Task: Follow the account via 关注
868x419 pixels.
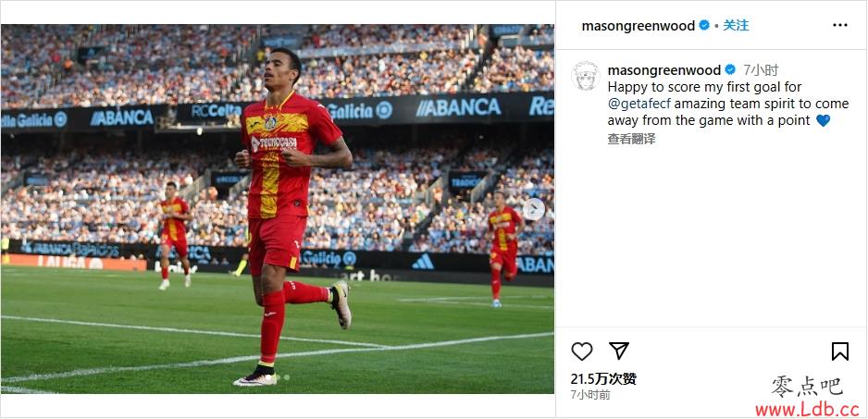Action: coord(736,25)
